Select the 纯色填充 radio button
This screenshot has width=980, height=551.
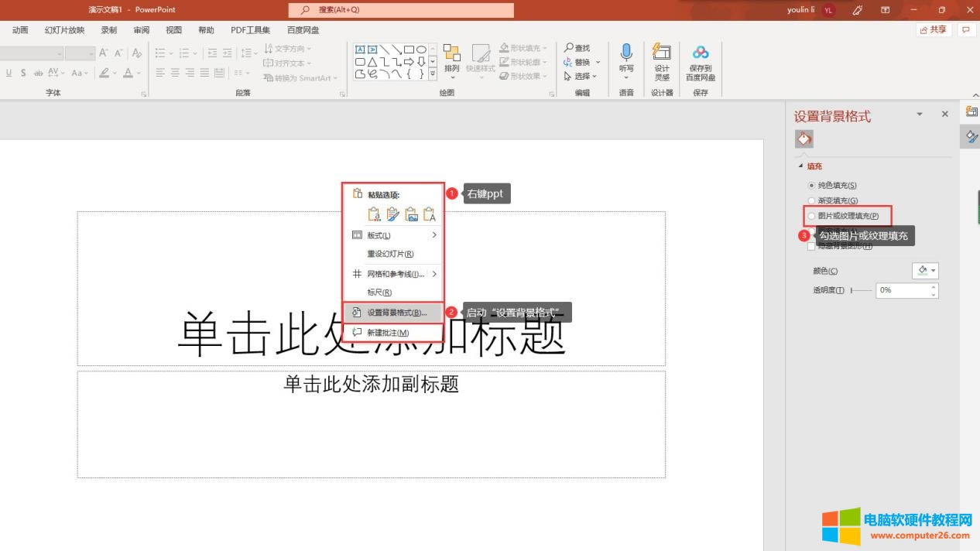coord(810,185)
